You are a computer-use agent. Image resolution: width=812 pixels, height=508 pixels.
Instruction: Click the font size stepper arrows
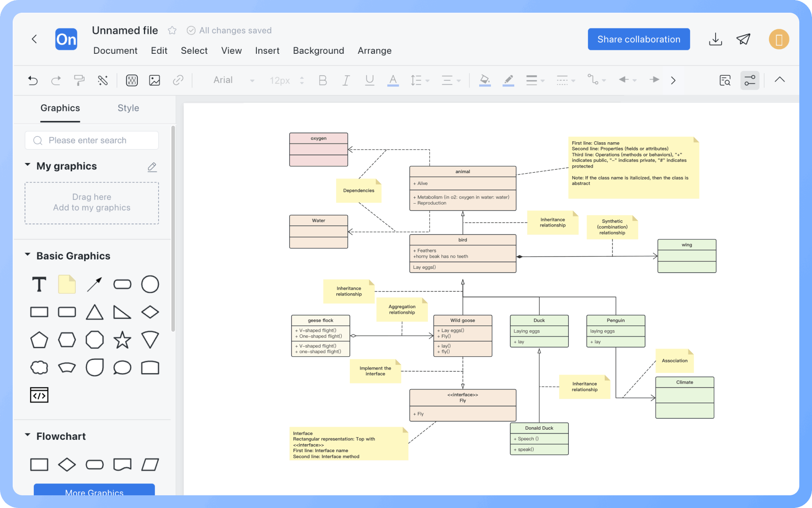tap(302, 80)
